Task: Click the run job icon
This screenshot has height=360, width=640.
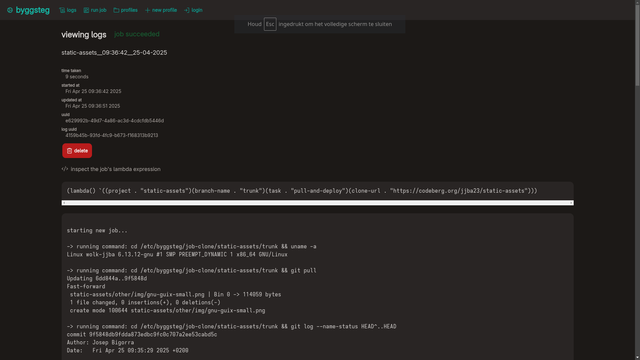Action: coord(86,10)
